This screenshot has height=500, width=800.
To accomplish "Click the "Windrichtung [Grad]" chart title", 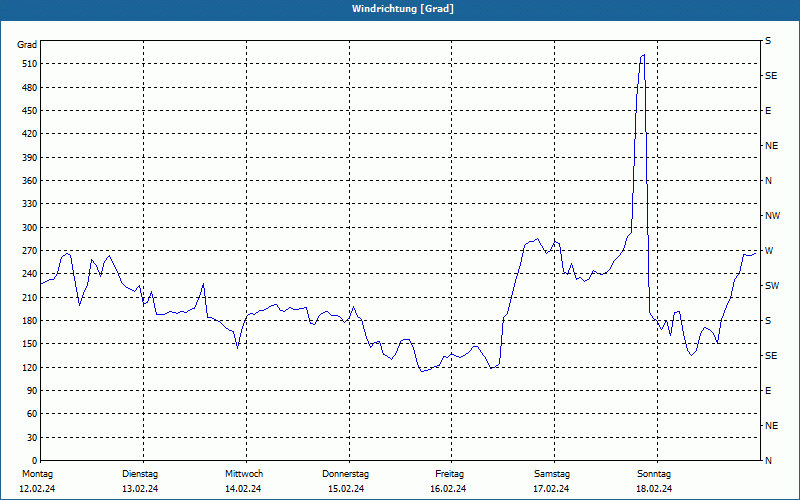I will (402, 9).
